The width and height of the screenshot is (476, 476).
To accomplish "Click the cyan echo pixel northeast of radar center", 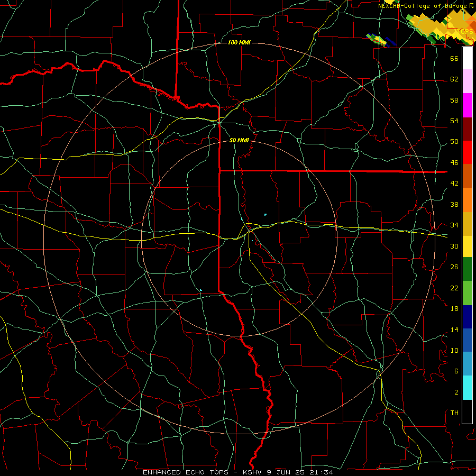I will pos(266,215).
